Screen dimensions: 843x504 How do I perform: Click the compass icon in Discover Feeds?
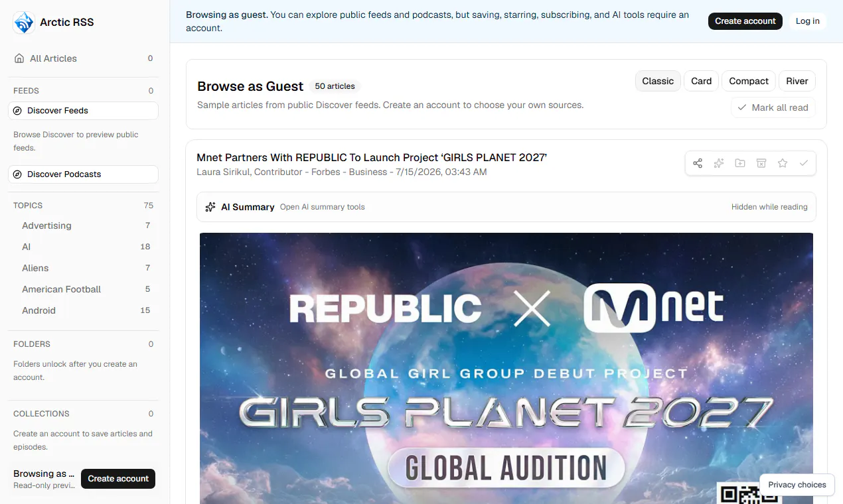coord(18,111)
